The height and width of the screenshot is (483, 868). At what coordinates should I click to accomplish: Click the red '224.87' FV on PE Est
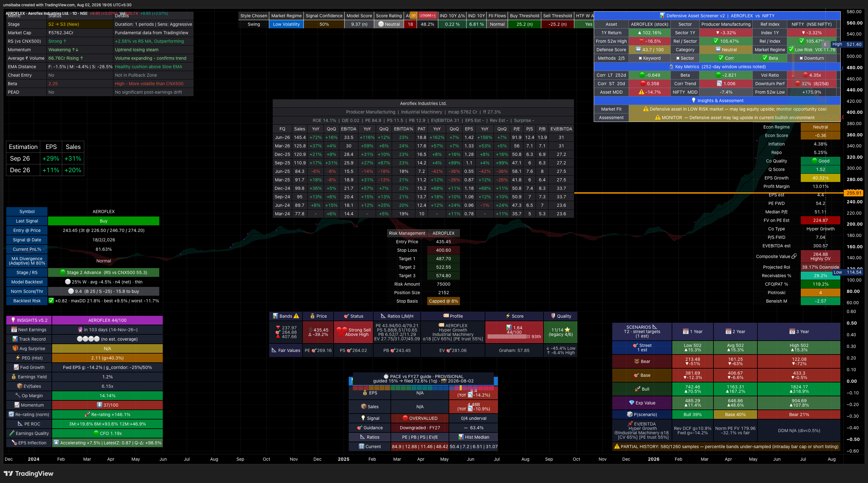coord(821,220)
